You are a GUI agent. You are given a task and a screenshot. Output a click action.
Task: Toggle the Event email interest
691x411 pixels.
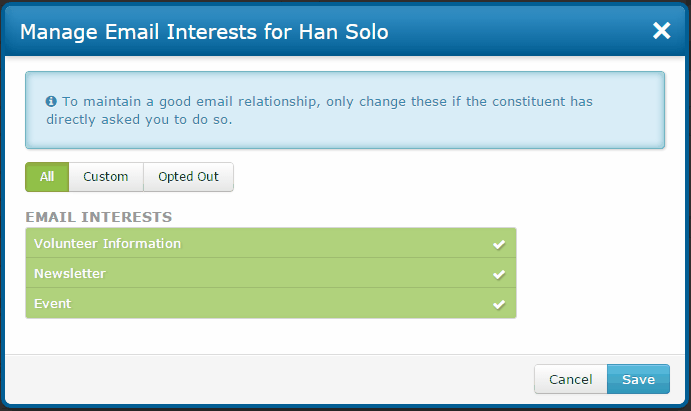[x=271, y=303]
